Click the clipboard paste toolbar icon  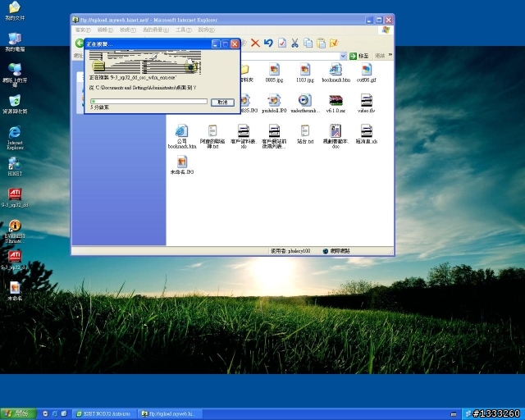coord(321,43)
